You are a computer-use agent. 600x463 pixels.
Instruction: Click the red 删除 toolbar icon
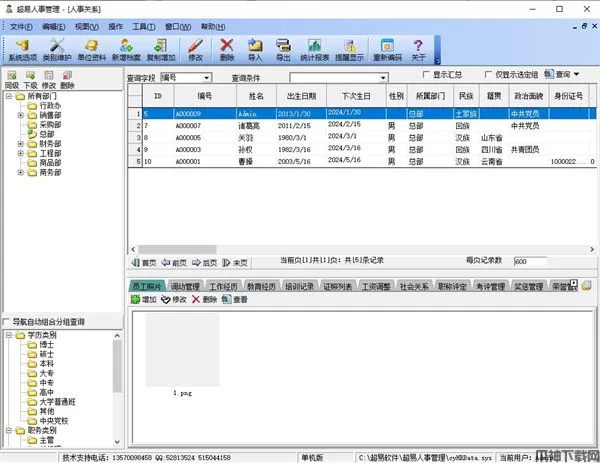pos(227,50)
